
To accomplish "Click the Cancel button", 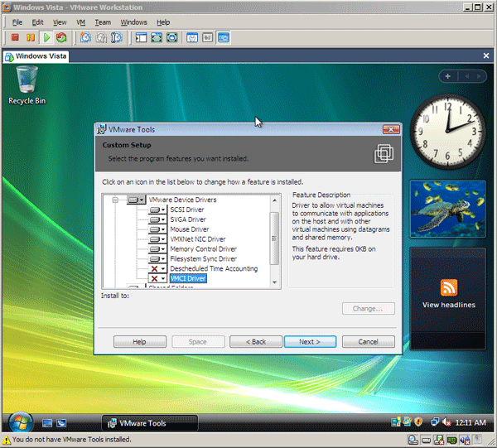I will coord(369,342).
